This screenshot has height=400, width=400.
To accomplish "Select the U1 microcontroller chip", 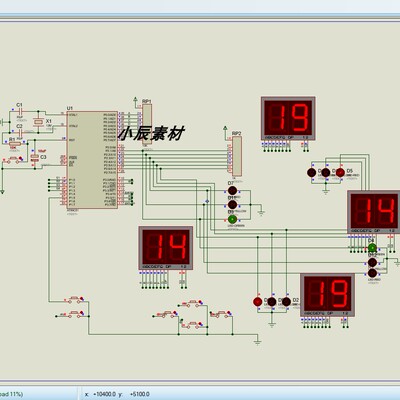I will [92, 160].
